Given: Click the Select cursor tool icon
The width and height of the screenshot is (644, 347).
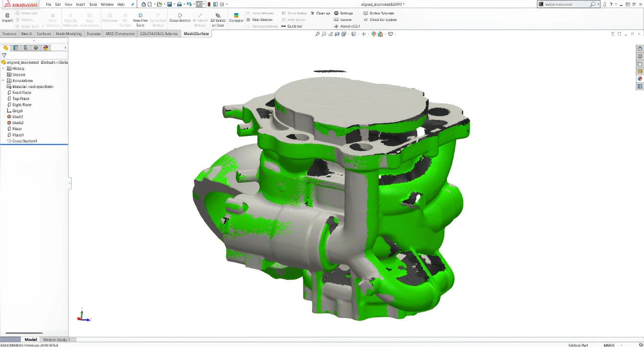Looking at the screenshot, I should point(199,4).
